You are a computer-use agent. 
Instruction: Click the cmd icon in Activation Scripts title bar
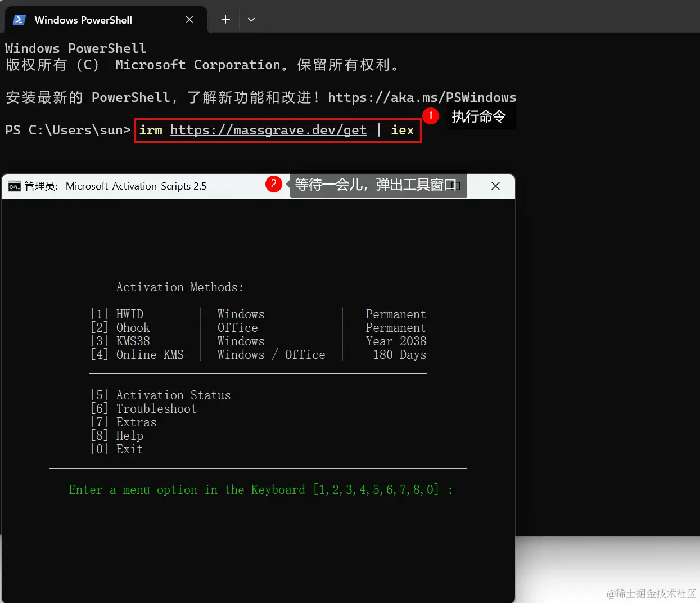tap(15, 186)
